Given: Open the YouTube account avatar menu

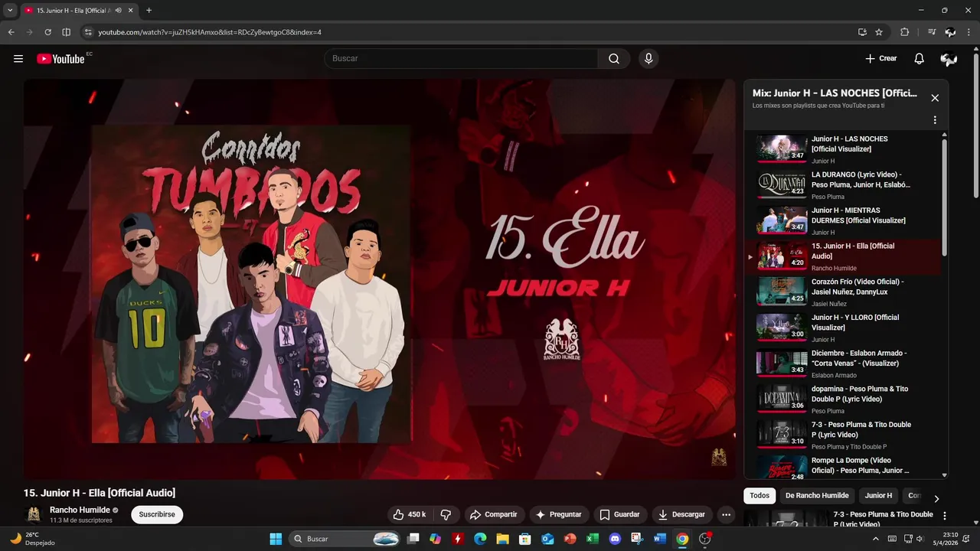Looking at the screenshot, I should [949, 59].
